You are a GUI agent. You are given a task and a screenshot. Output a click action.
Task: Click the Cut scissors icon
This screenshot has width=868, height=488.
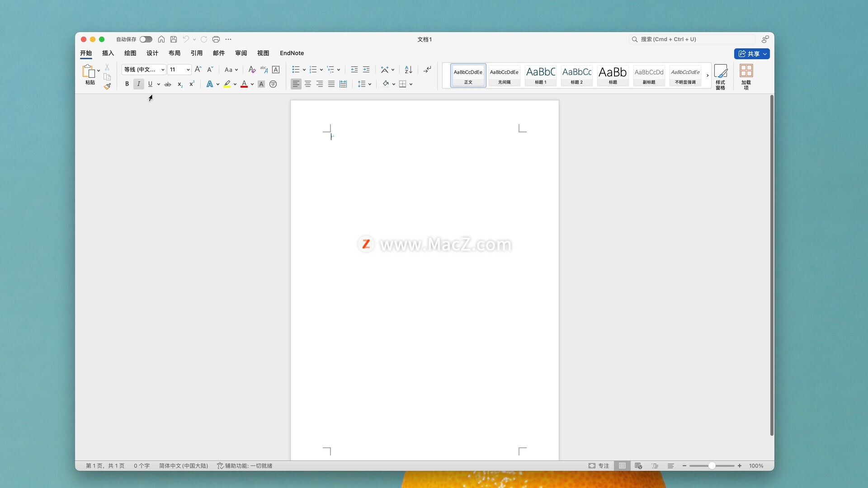point(107,67)
